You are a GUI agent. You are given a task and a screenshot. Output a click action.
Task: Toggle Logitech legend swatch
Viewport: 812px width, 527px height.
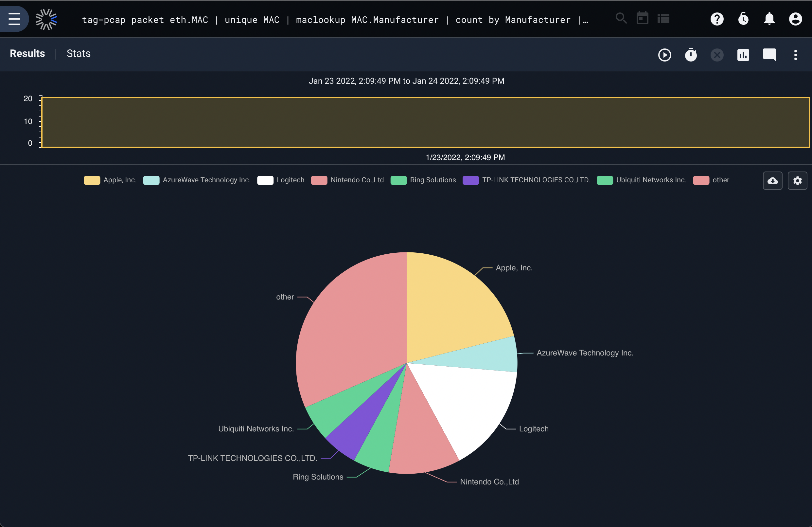[x=265, y=180]
